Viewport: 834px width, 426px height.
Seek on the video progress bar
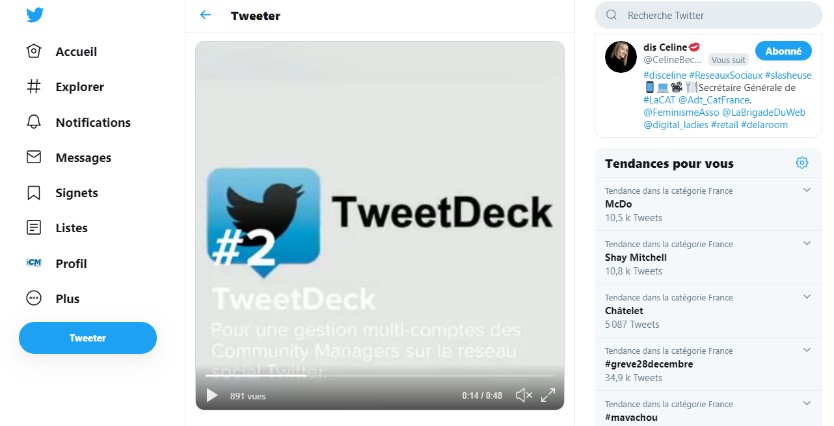coord(380,376)
